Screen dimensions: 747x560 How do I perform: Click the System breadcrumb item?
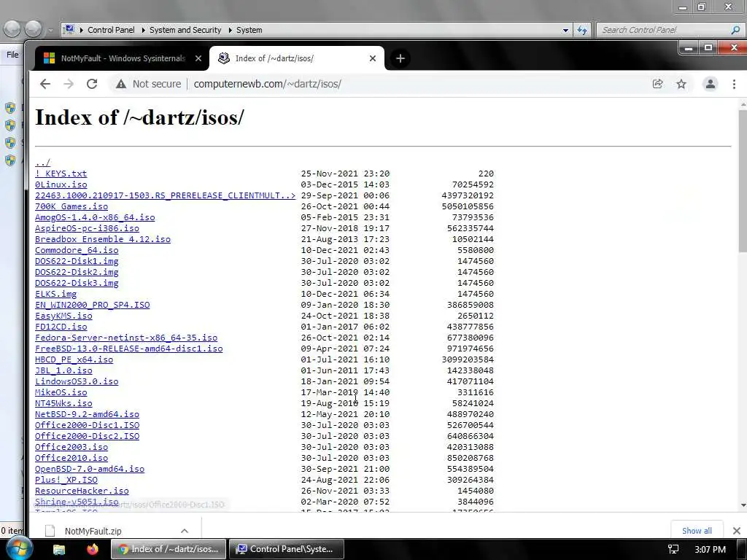click(249, 30)
